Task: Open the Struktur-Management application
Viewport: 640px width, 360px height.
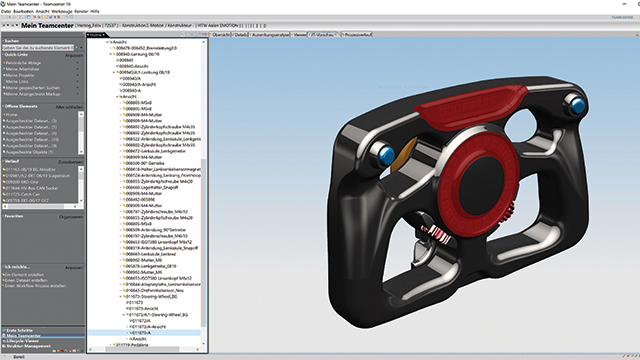Action: coord(28,346)
